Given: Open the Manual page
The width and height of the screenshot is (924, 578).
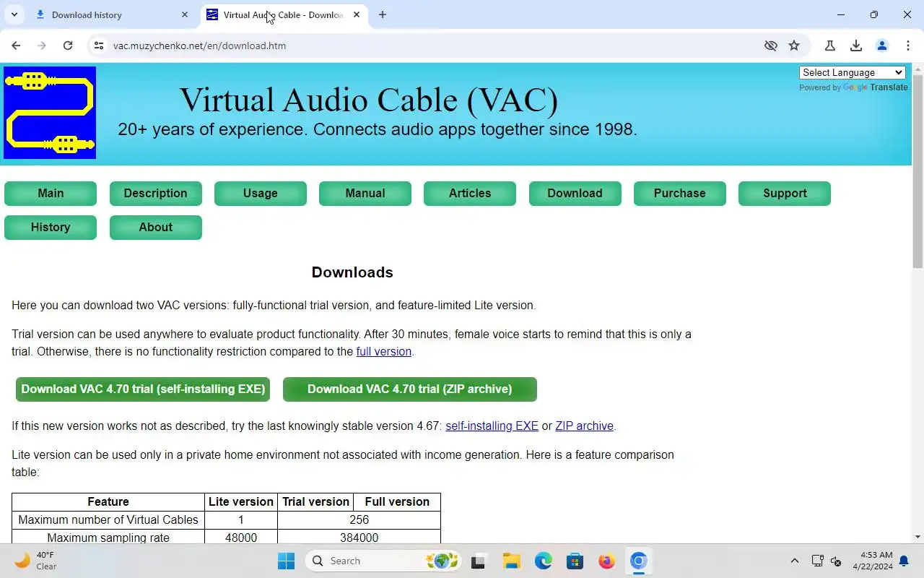Looking at the screenshot, I should pyautogui.click(x=365, y=194).
